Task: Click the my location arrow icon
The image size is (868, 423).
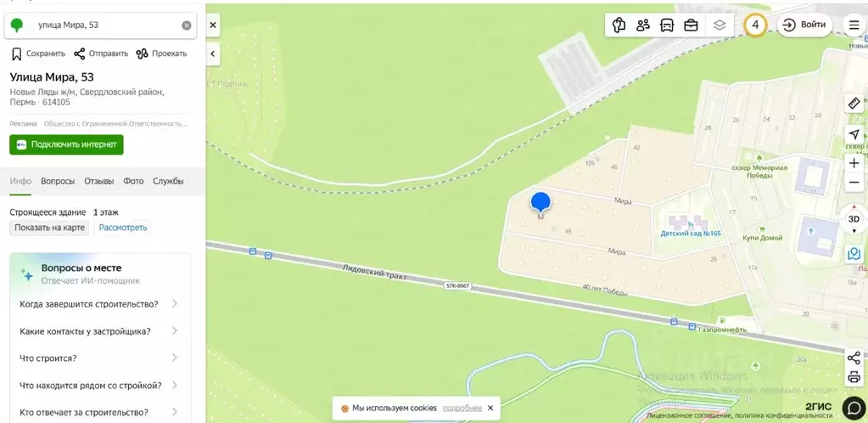Action: (854, 135)
